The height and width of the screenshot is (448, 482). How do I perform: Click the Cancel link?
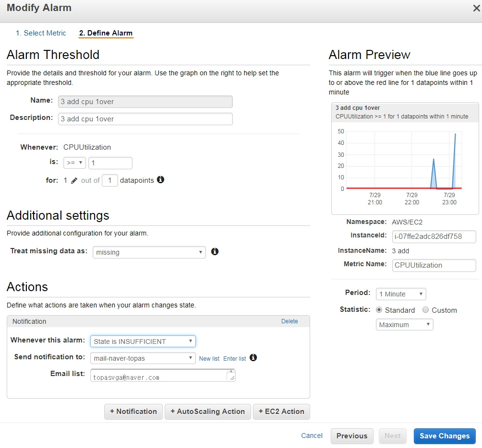[x=312, y=436]
